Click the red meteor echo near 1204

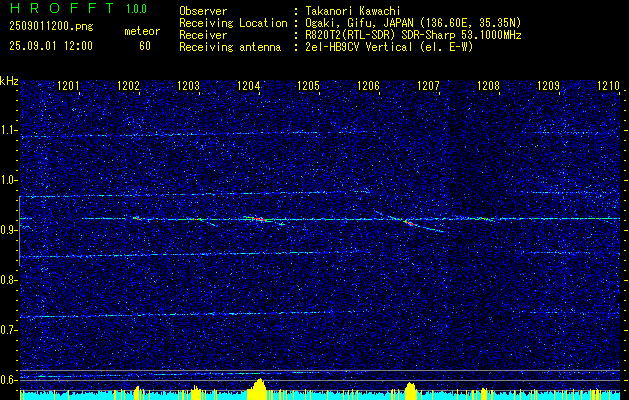pyautogui.click(x=259, y=219)
